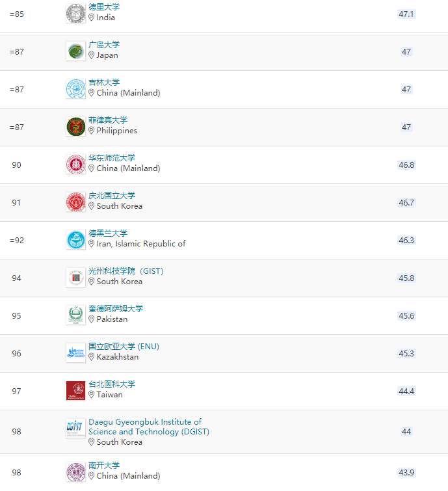The height and width of the screenshot is (491, 448).
Task: Click the 庆北国立大学 logo
Action: 75,202
